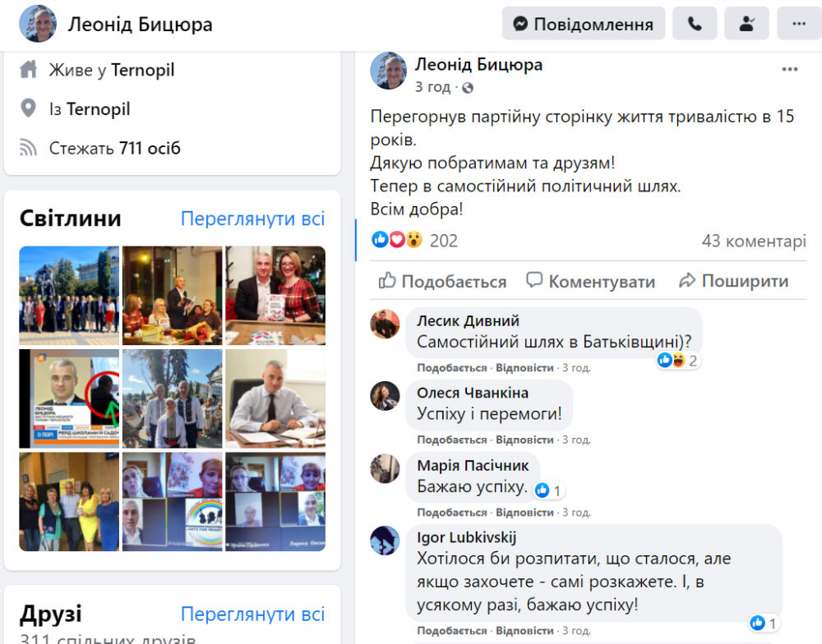Click the friend status person icon
This screenshot has width=822, height=644.
pyautogui.click(x=746, y=24)
